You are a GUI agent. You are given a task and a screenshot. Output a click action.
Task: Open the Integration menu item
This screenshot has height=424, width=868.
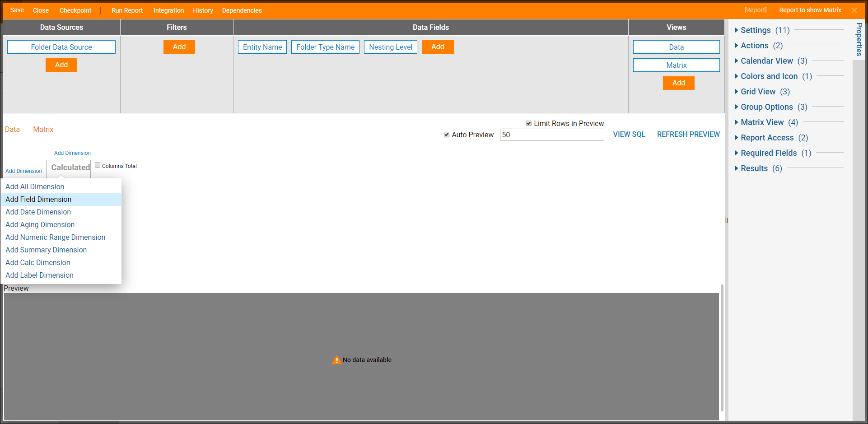[168, 10]
